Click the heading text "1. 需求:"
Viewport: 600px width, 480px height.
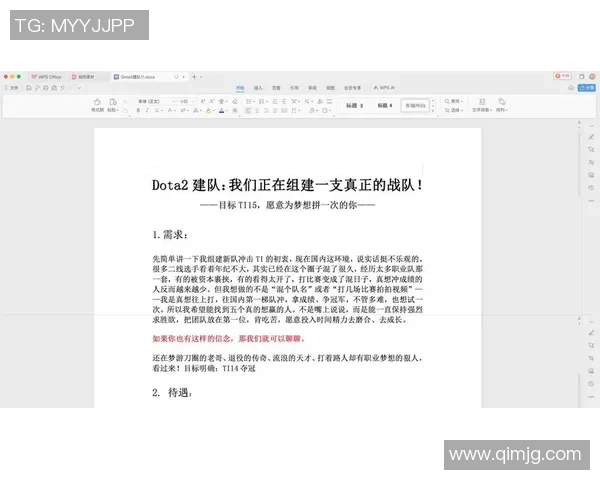click(170, 235)
